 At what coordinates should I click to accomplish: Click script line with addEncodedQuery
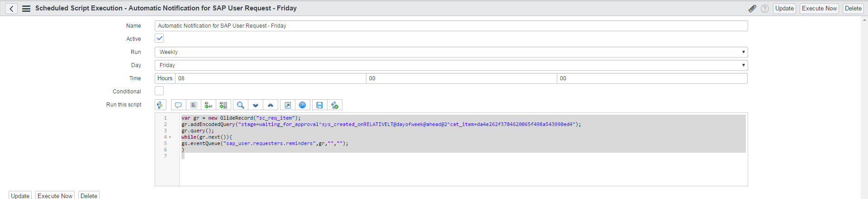click(381, 124)
